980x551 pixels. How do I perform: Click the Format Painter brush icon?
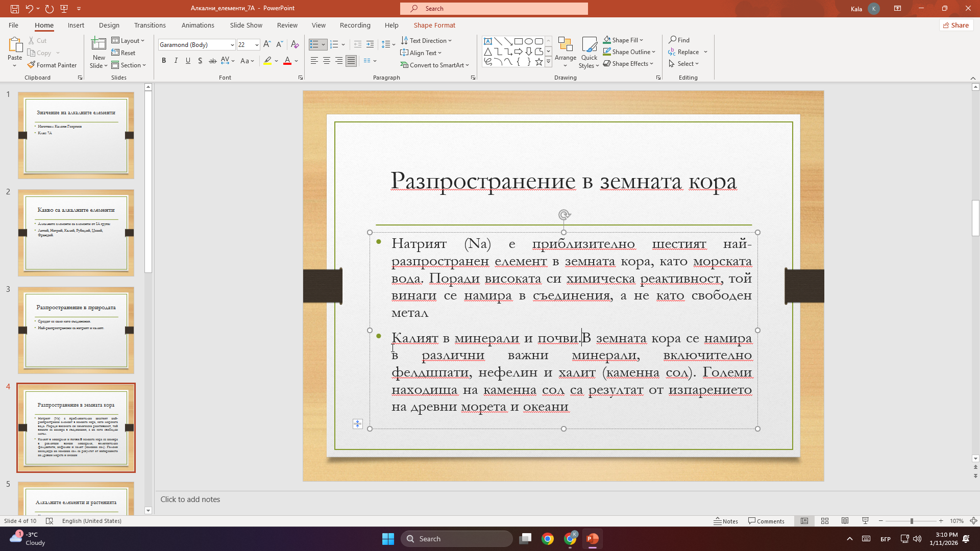pyautogui.click(x=32, y=65)
